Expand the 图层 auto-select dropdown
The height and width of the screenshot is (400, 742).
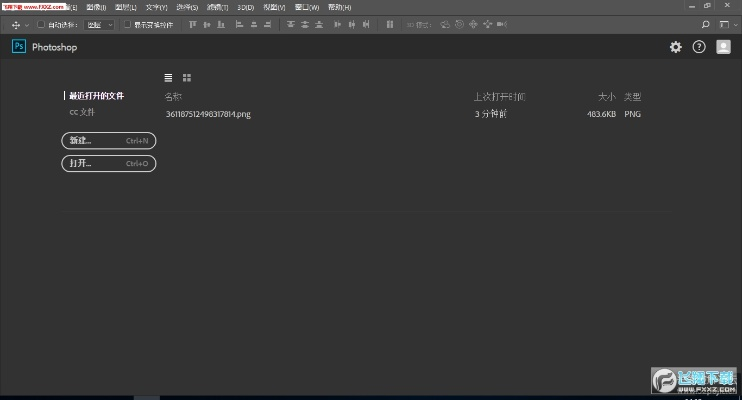(99, 24)
